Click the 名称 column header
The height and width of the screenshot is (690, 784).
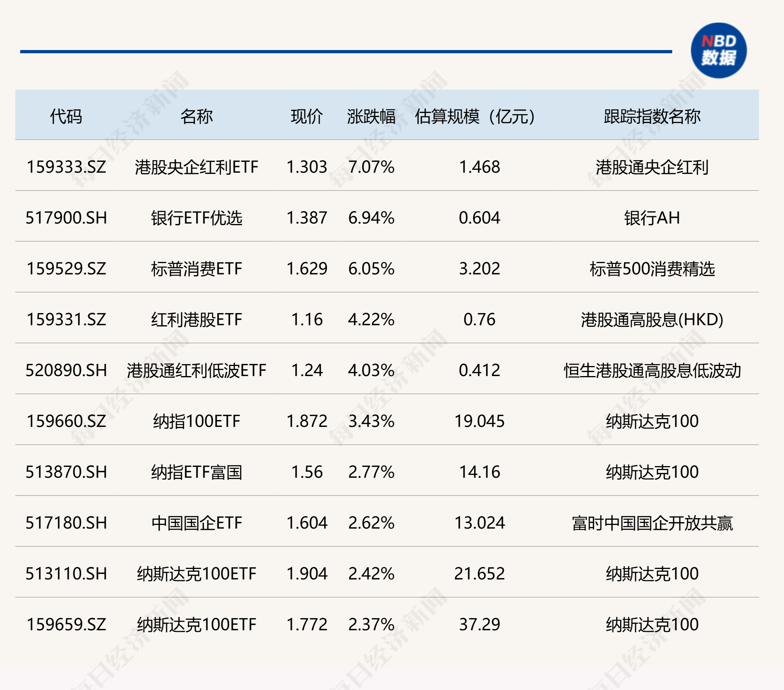tap(196, 117)
